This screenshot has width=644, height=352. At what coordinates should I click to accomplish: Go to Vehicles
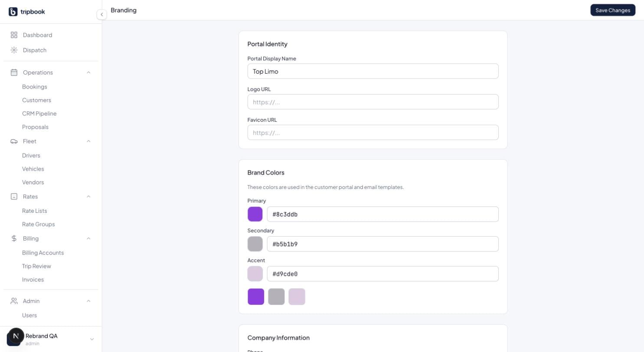click(x=33, y=169)
